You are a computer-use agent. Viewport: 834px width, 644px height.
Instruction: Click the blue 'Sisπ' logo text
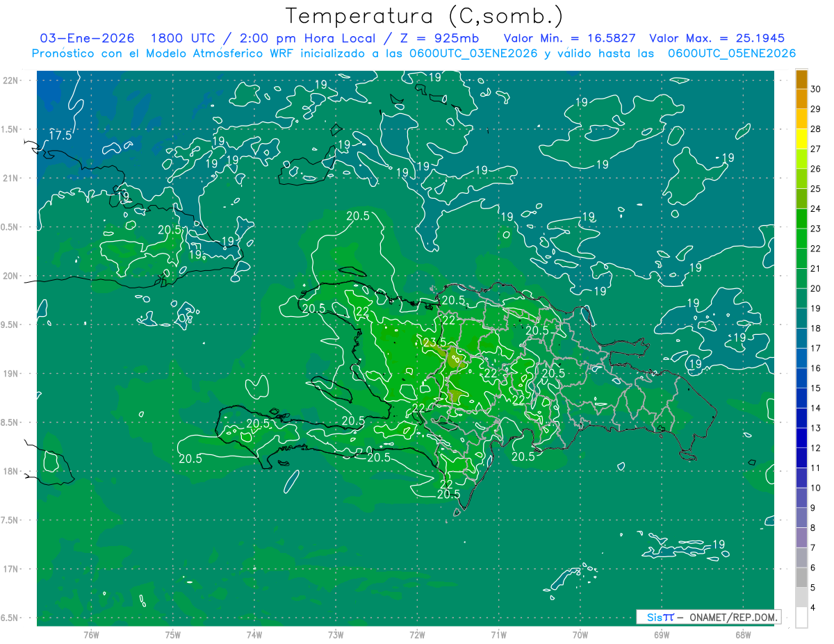point(660,617)
